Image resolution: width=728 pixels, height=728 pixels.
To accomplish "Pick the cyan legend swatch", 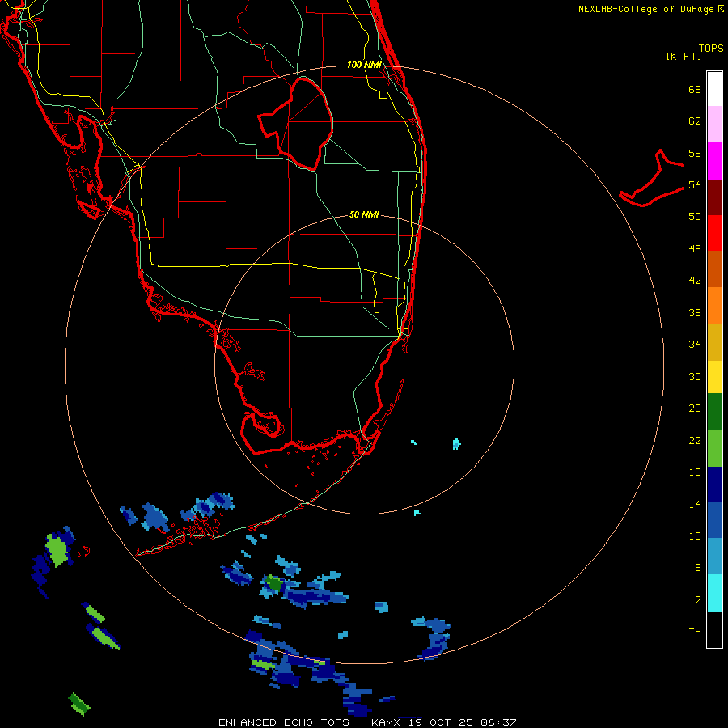I will pyautogui.click(x=714, y=593).
